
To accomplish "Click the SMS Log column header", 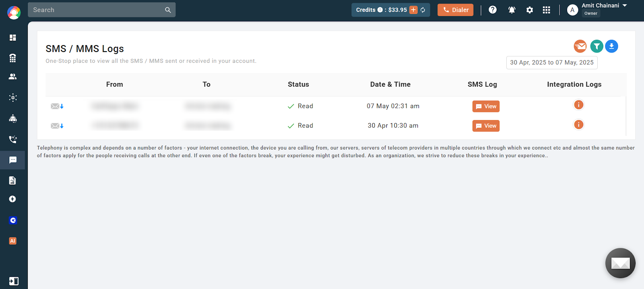I will tap(482, 84).
